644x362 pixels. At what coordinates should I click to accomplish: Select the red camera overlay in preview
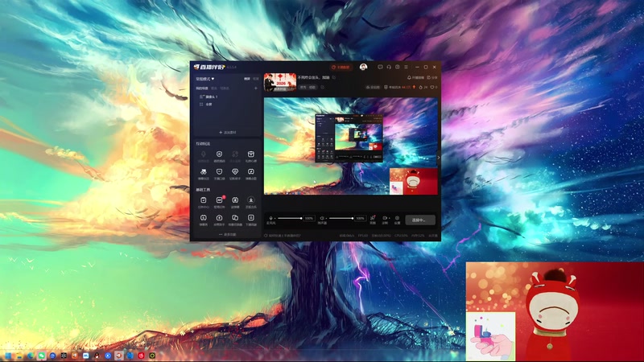(414, 181)
